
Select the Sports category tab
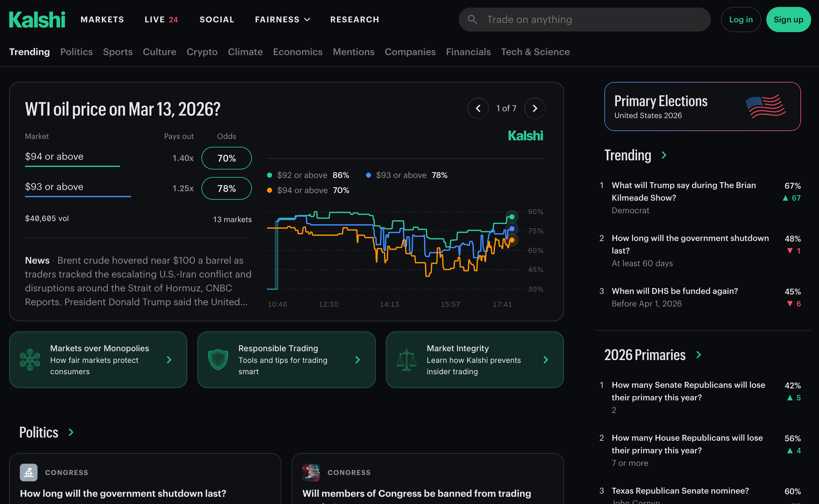click(118, 52)
